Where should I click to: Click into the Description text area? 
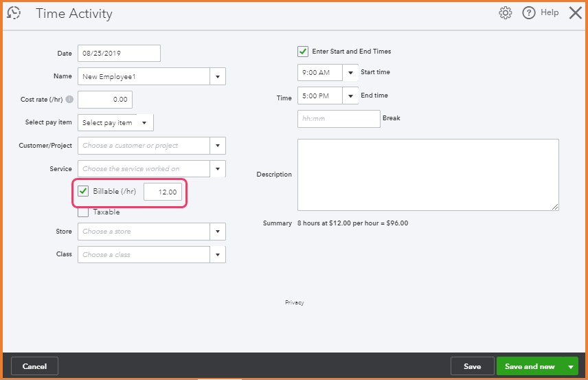click(x=427, y=175)
